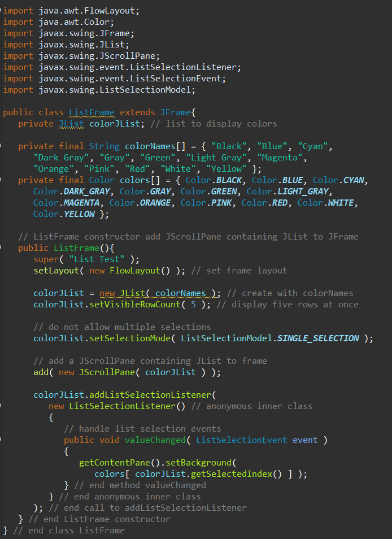
Task: Click the javax.swing.ListSelectionModel import line
Action: tap(99, 90)
